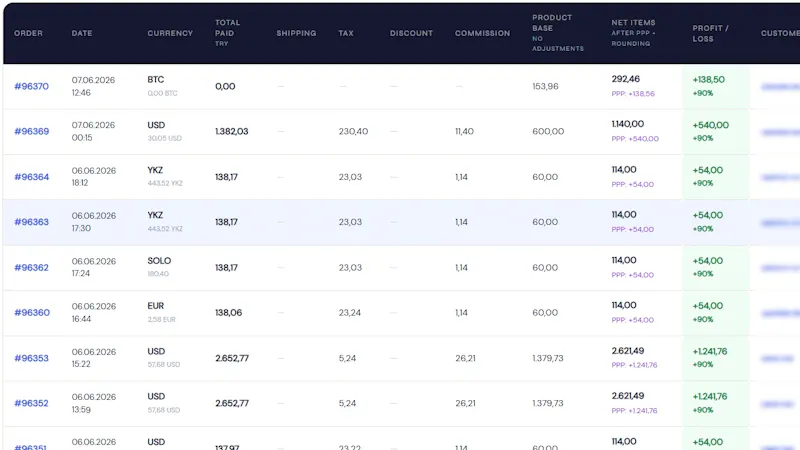
Task: Click the DATE column header
Action: click(82, 33)
